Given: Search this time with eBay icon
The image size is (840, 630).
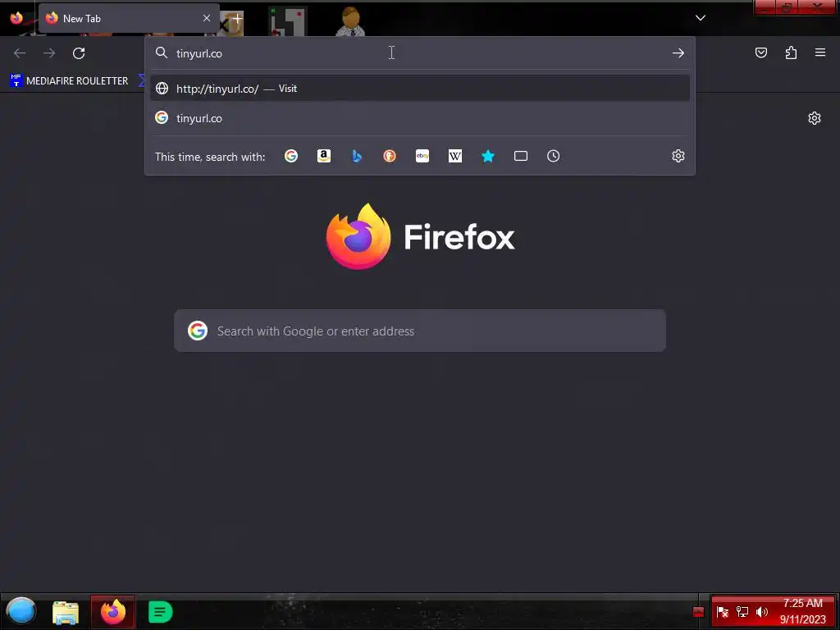Looking at the screenshot, I should click(422, 156).
